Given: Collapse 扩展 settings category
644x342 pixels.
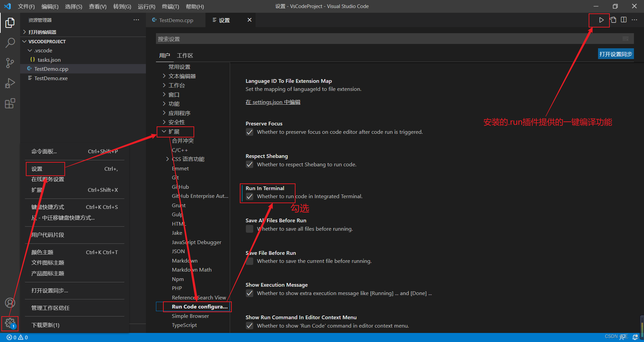Looking at the screenshot, I should tap(164, 131).
